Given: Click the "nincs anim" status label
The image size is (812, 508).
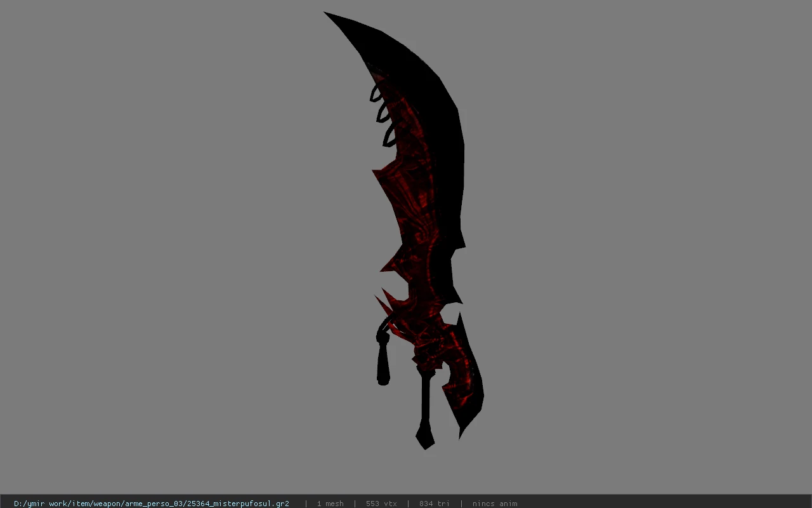Looking at the screenshot, I should (494, 503).
